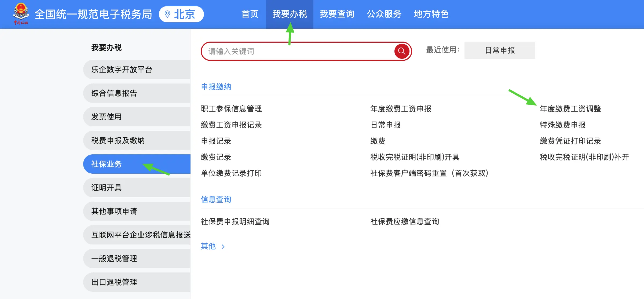Select the 我要办税 top navigation tab
The height and width of the screenshot is (299, 644).
pos(290,14)
